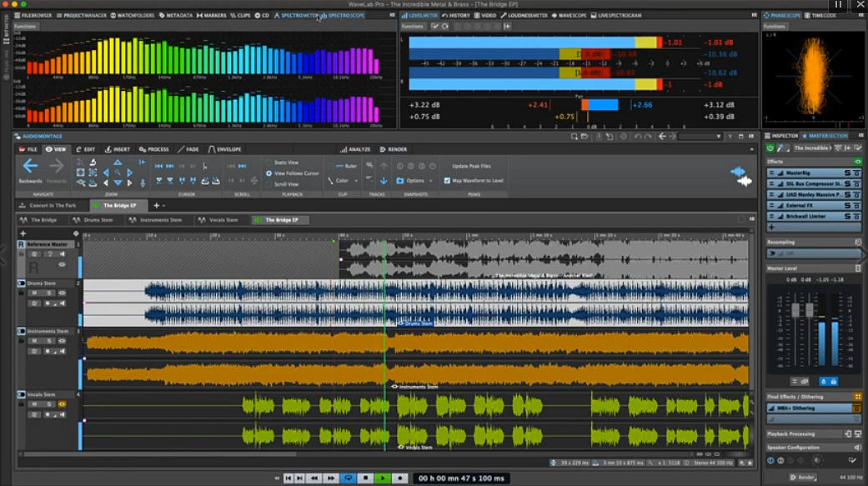Viewport: 868px width, 486px height.
Task: Open the History tab
Action: coord(456,16)
